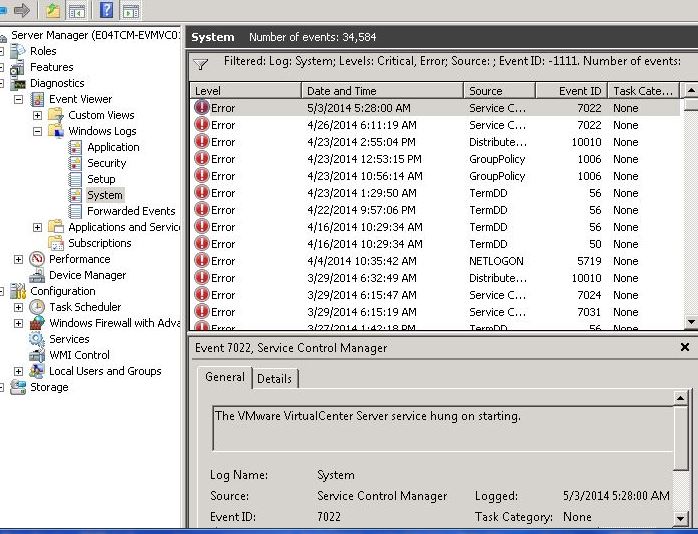Click the Up One Level toolbar icon

pos(52,10)
